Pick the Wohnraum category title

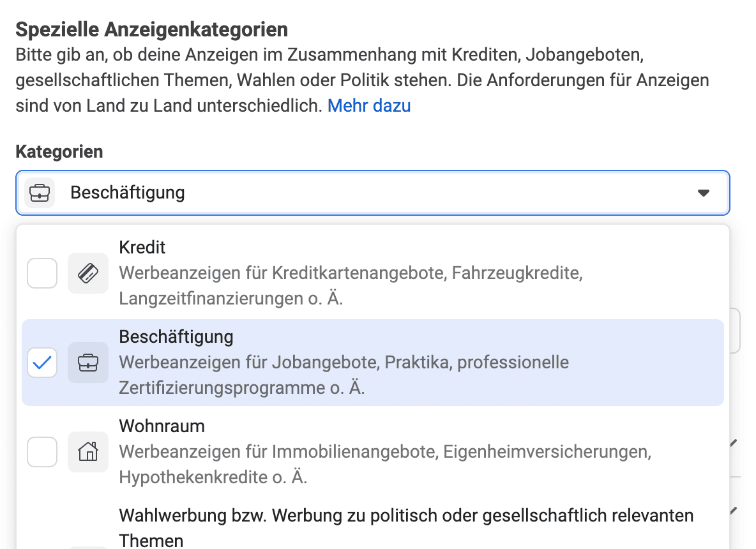162,426
